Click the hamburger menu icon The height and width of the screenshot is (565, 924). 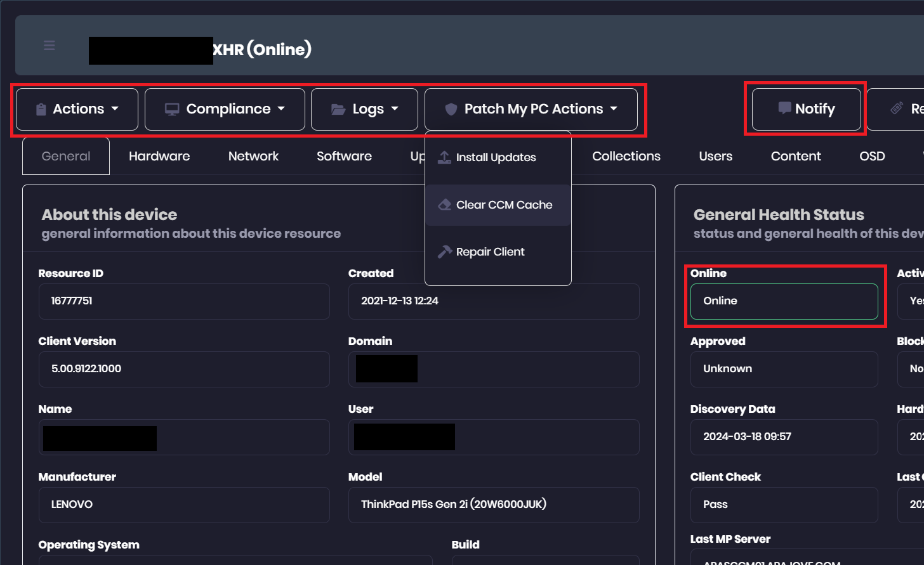pos(49,45)
